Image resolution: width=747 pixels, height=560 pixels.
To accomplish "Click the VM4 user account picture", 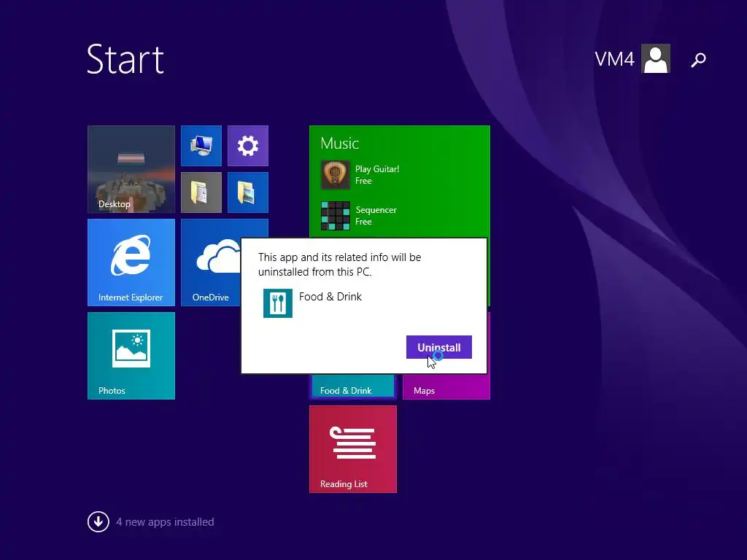I will point(656,58).
